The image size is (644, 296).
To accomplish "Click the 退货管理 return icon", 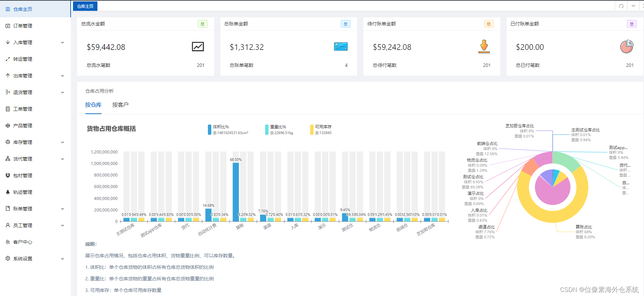I will (7, 92).
